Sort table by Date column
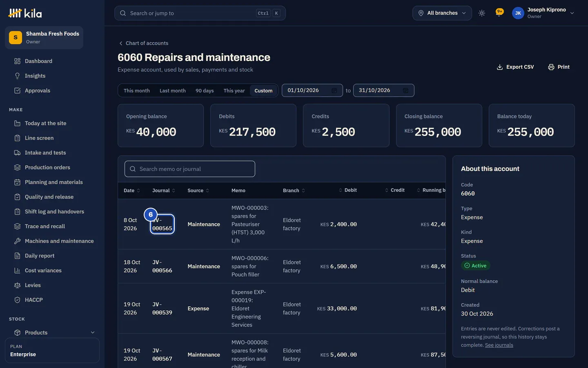Viewport: 588px width, 368px height. (x=132, y=191)
